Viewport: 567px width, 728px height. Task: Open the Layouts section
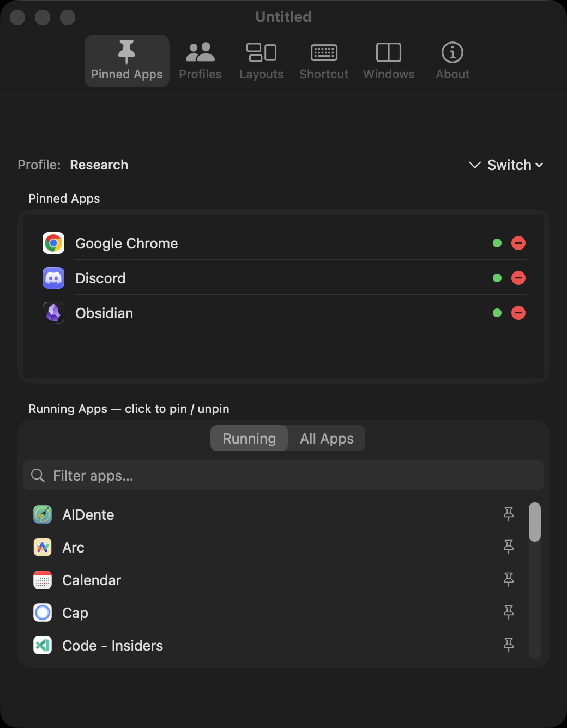click(x=262, y=52)
